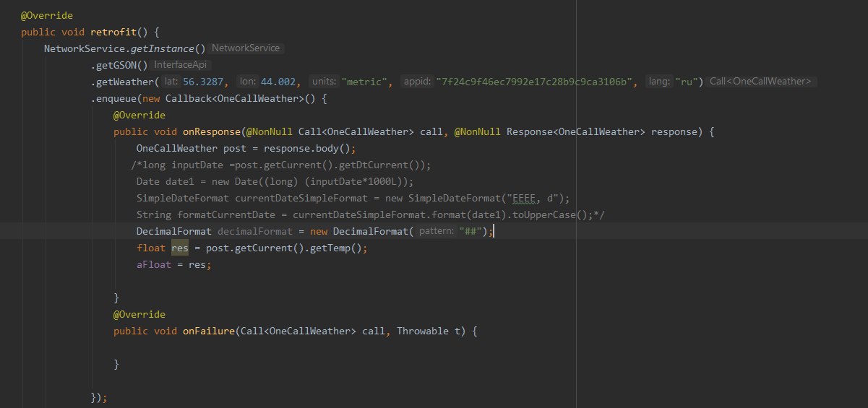
Task: Click the @Override annotation above onResponse
Action: 139,115
